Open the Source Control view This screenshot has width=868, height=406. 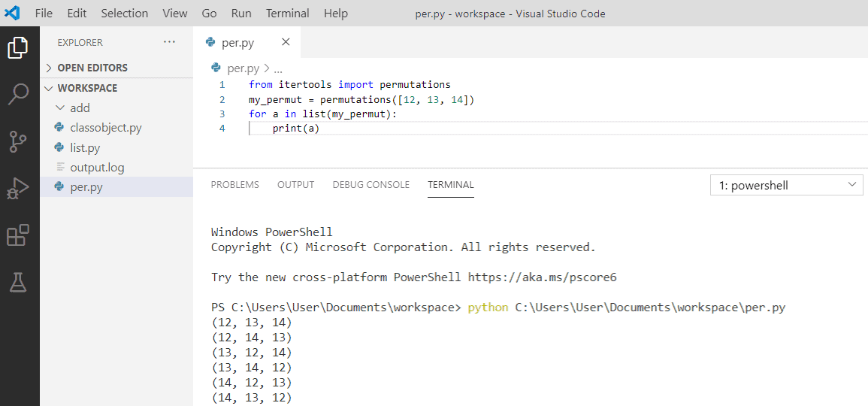coord(18,142)
